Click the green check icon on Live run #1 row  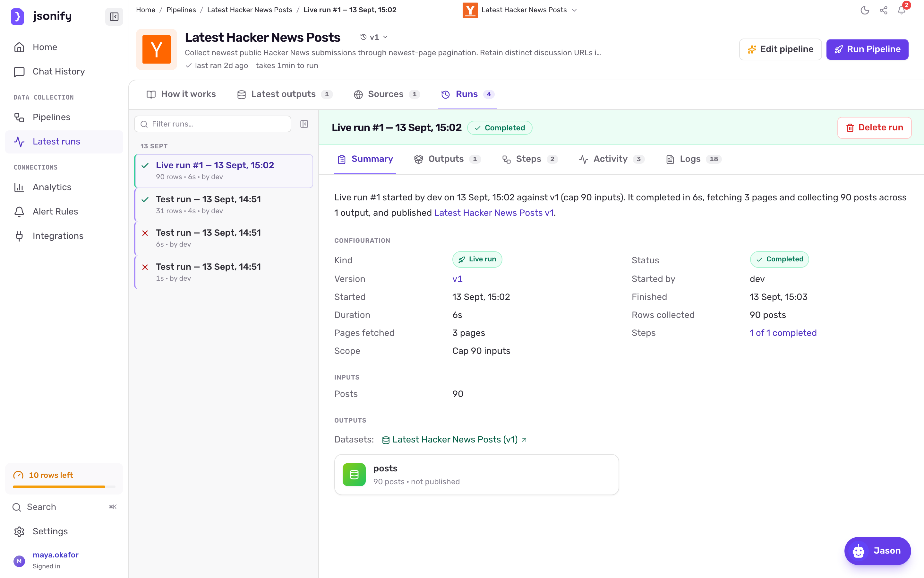145,165
